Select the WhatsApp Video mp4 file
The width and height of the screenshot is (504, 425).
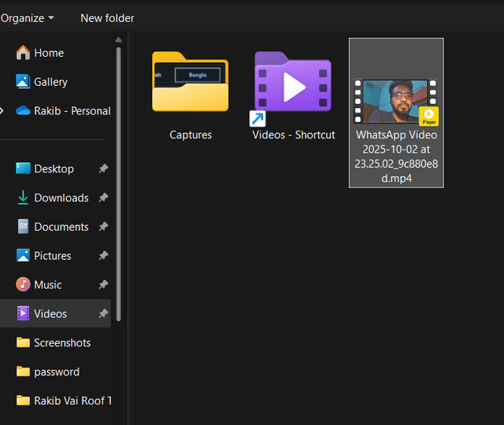point(396,113)
